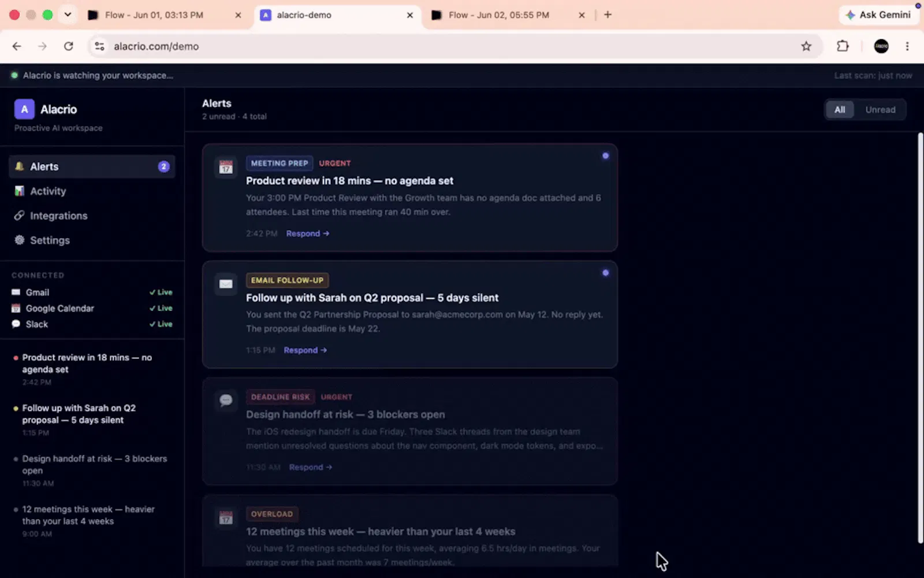Screen dimensions: 924x578
Task: Open '12 meetings this week' card title
Action: click(381, 531)
